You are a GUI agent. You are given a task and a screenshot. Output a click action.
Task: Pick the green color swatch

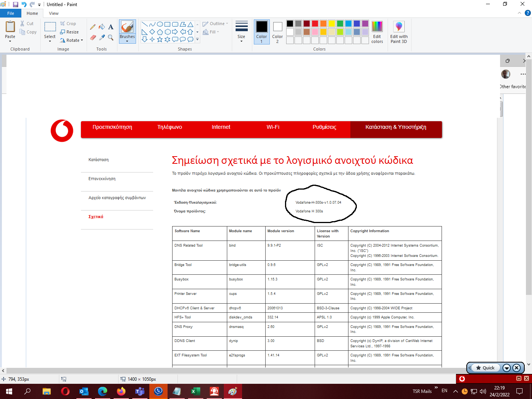point(340,24)
